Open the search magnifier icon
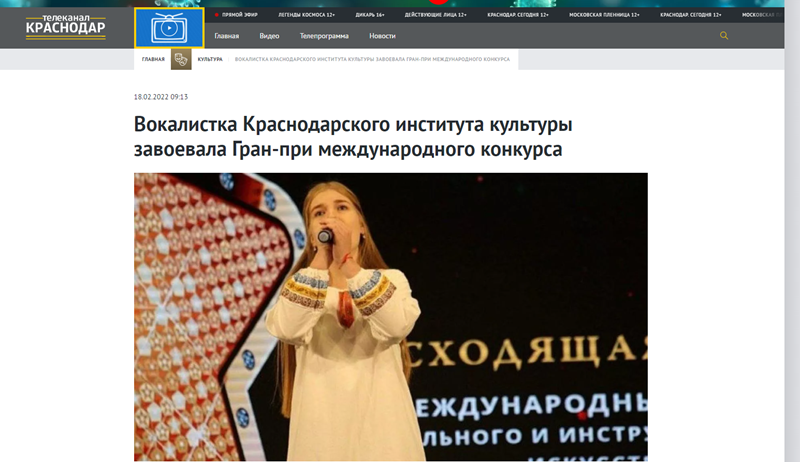 coord(724,36)
